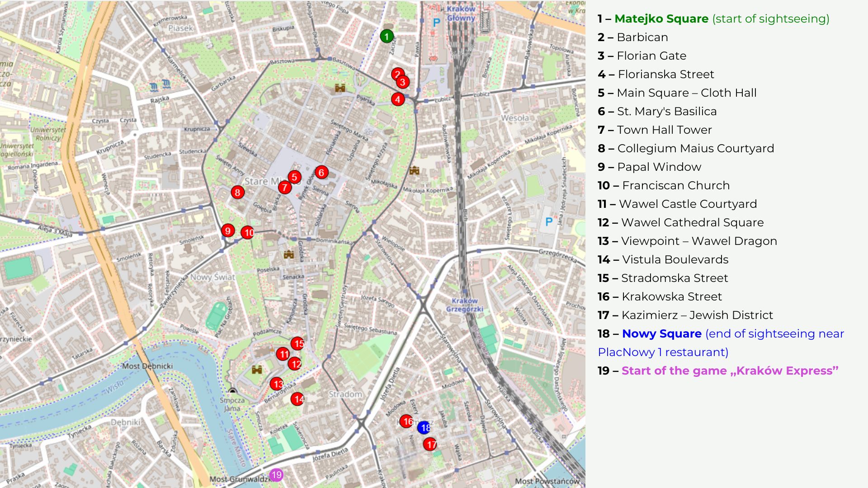The height and width of the screenshot is (488, 868).
Task: Click blue parking P icon near Kraków Główny
Action: click(436, 22)
